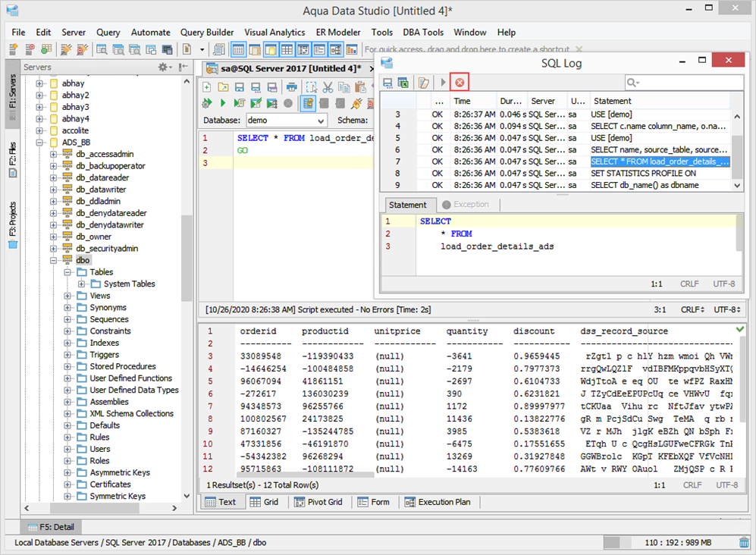Open the Database dropdown showing demo
Image resolution: width=756 pixels, height=555 pixels.
click(287, 121)
